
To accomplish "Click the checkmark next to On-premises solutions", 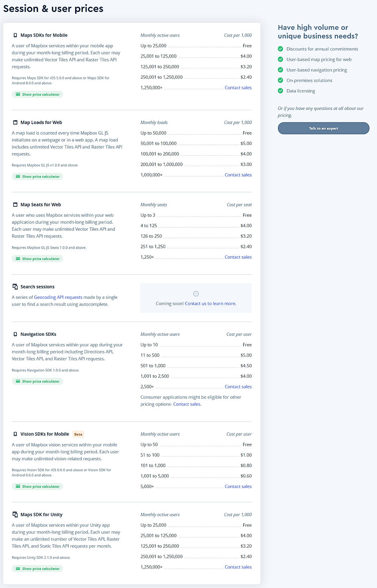I will [280, 80].
